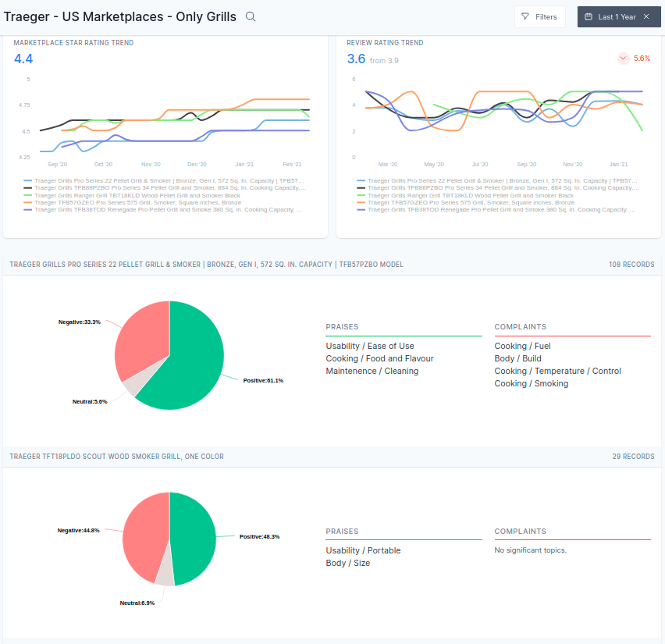The width and height of the screenshot is (665, 644).
Task: Remove the Last 1 Year filter with X
Action: [646, 16]
